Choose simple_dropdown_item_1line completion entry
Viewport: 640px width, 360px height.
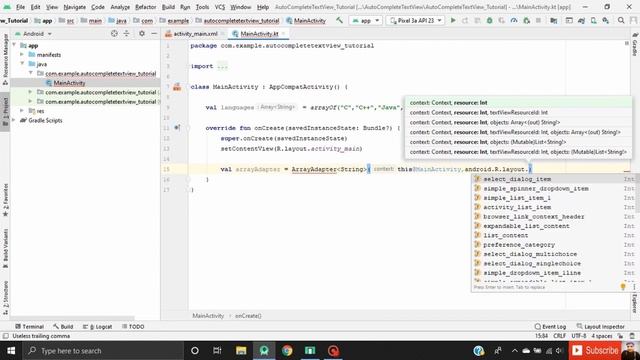(553, 273)
